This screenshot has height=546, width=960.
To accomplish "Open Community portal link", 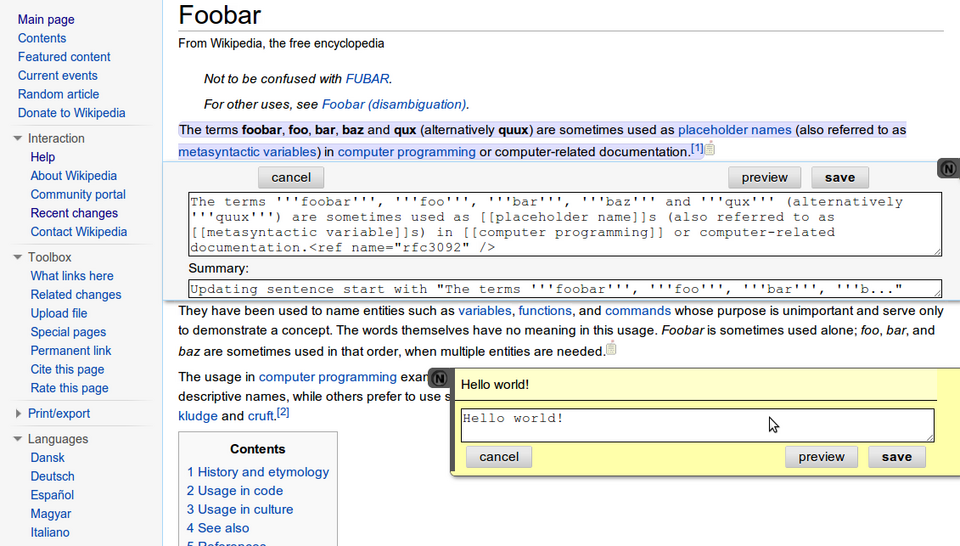I will tap(78, 195).
